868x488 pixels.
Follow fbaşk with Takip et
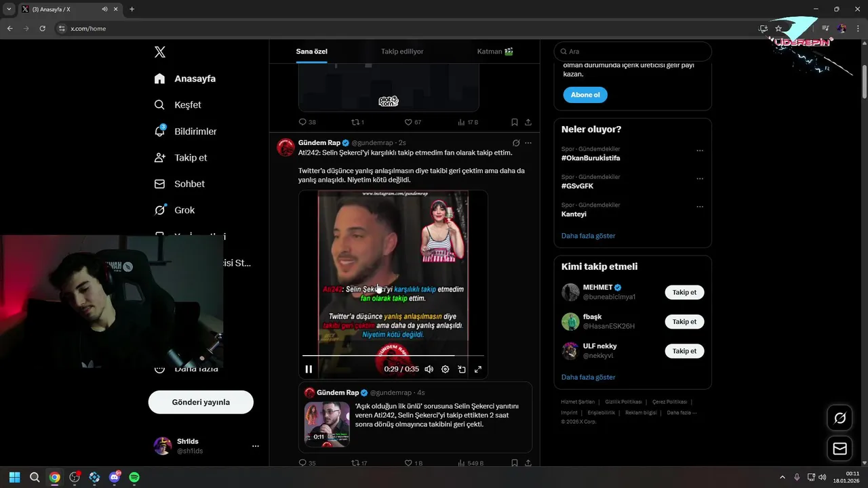pyautogui.click(x=684, y=321)
